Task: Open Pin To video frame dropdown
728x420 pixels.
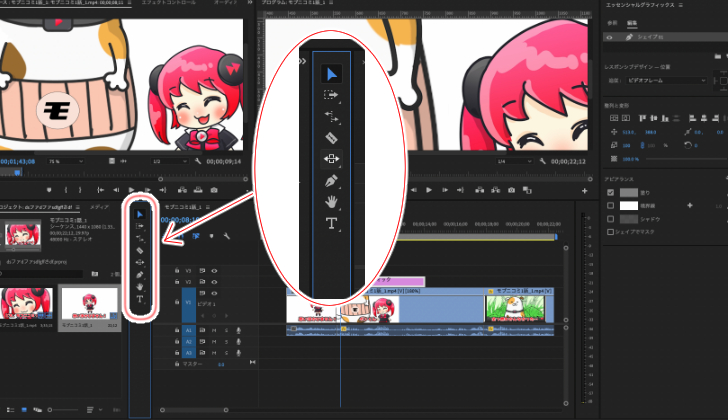Action: pos(666,80)
